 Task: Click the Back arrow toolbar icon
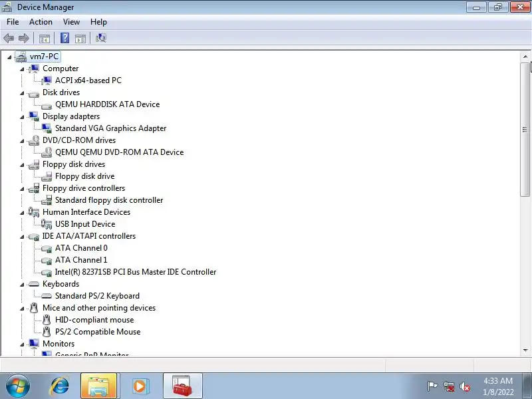(x=9, y=38)
